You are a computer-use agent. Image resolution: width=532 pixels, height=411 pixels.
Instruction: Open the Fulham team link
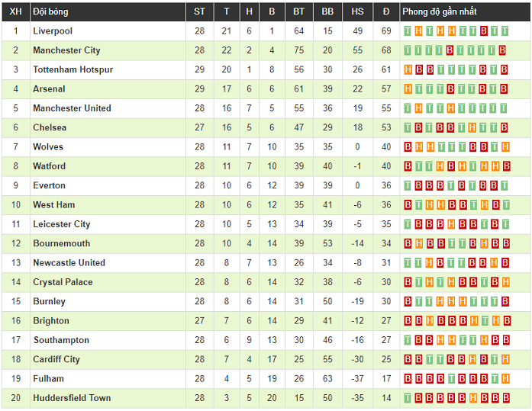coord(48,379)
